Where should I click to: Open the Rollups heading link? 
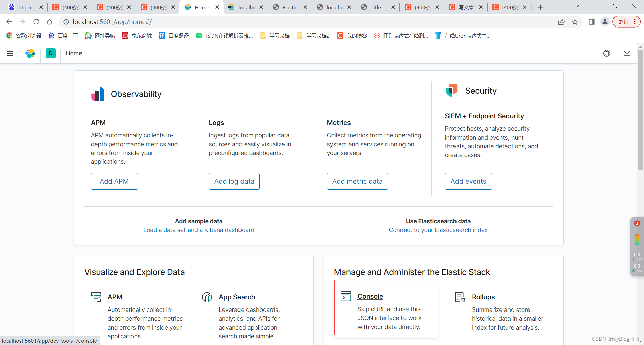(x=483, y=297)
